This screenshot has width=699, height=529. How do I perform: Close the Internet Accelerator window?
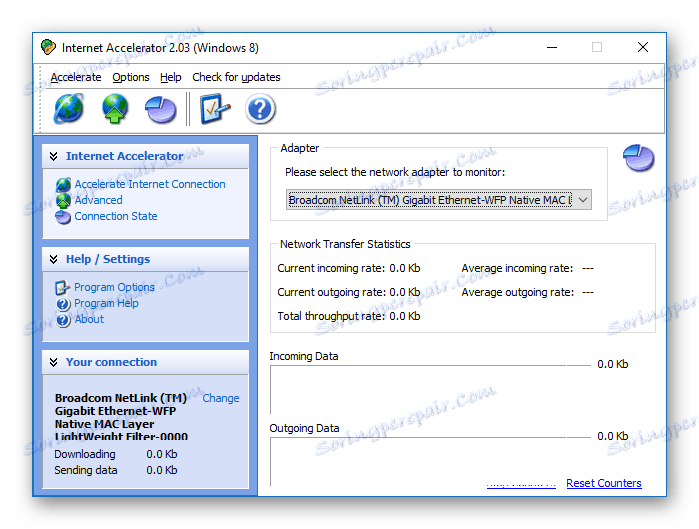point(642,47)
